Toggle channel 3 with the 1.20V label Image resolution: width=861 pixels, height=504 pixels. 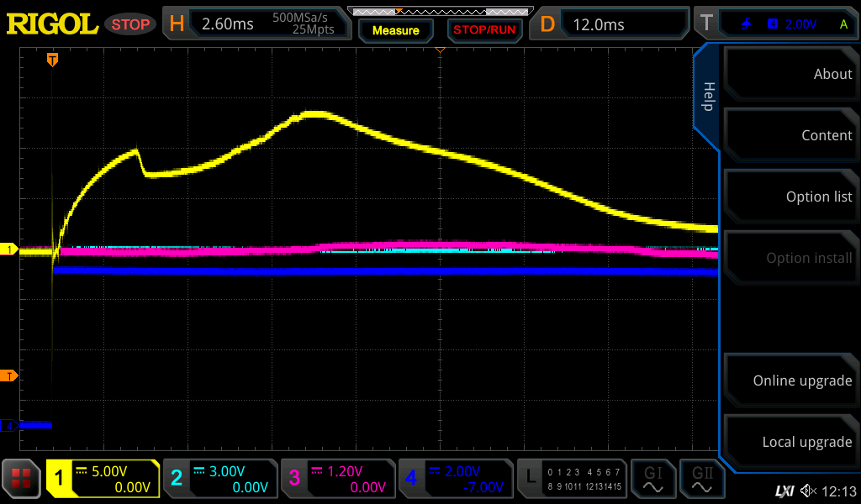pyautogui.click(x=337, y=479)
